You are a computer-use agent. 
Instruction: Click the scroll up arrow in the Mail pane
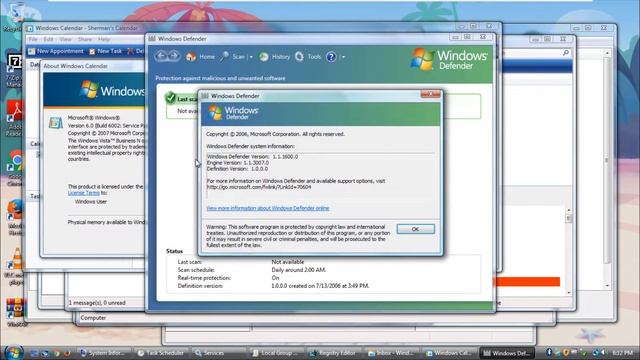click(x=569, y=209)
